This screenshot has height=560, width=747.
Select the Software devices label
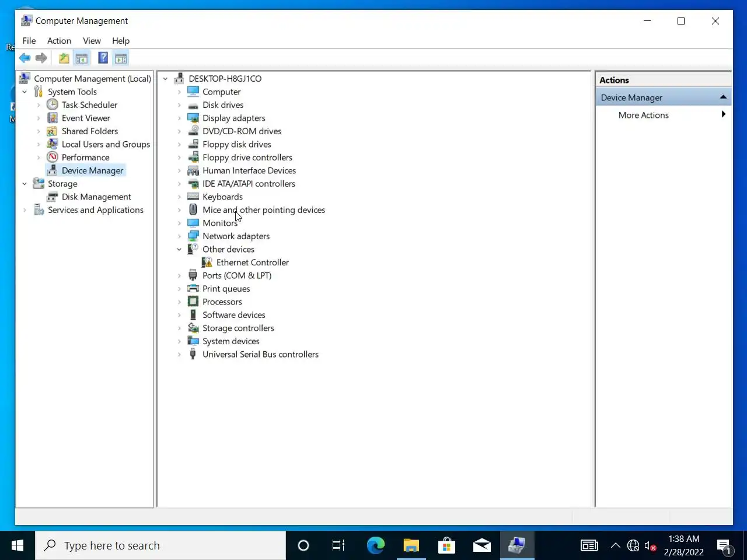click(233, 315)
